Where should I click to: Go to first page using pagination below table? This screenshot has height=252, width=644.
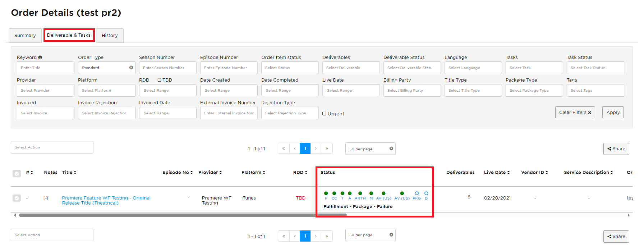[284, 236]
